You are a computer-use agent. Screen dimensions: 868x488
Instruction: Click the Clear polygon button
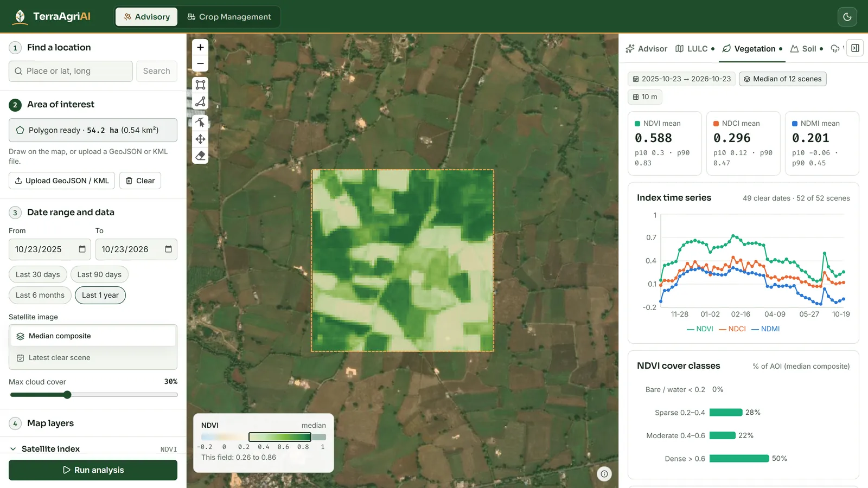(140, 181)
